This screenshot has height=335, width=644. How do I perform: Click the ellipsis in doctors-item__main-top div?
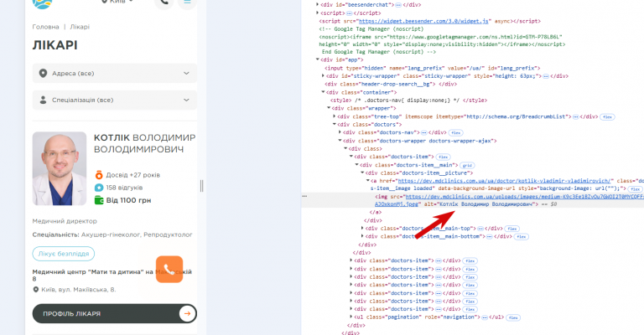(480, 229)
